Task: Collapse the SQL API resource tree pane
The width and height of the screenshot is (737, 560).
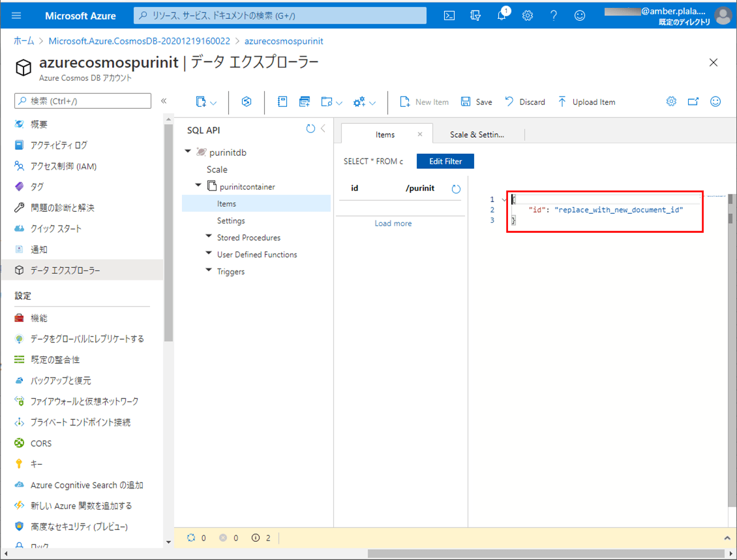Action: [x=323, y=128]
